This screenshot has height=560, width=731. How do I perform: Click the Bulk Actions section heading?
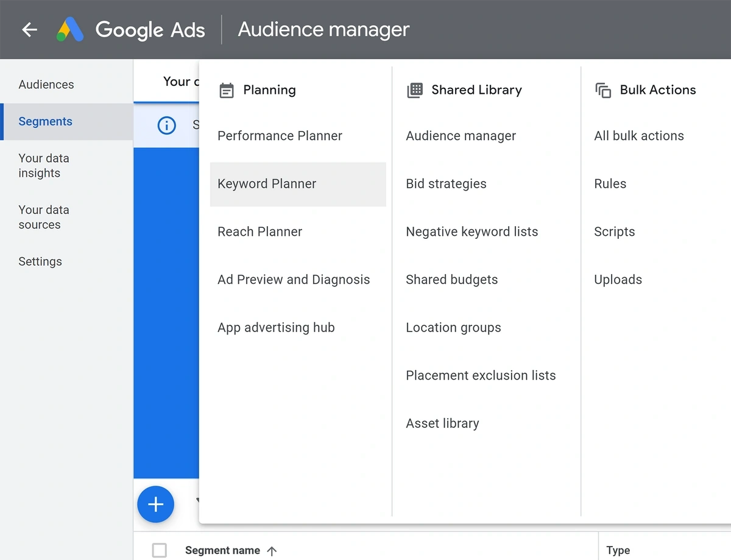tap(657, 90)
